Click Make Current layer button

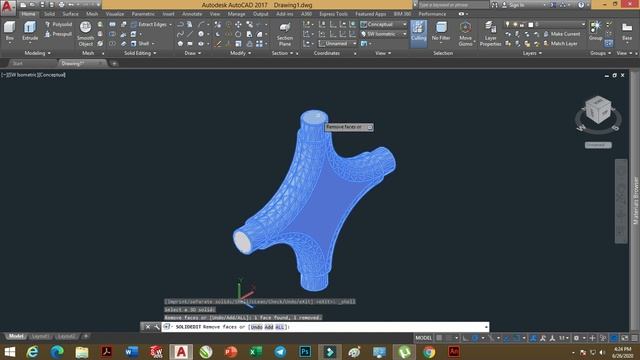(562, 34)
